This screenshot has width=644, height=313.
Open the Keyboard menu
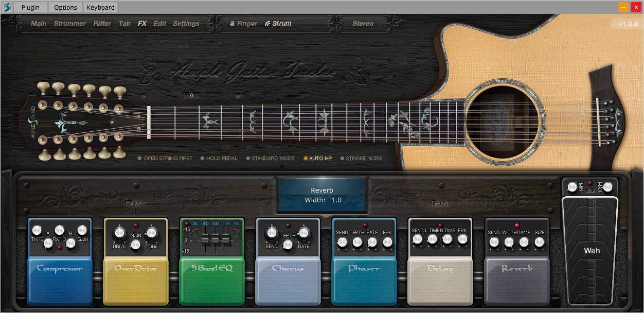coord(101,7)
